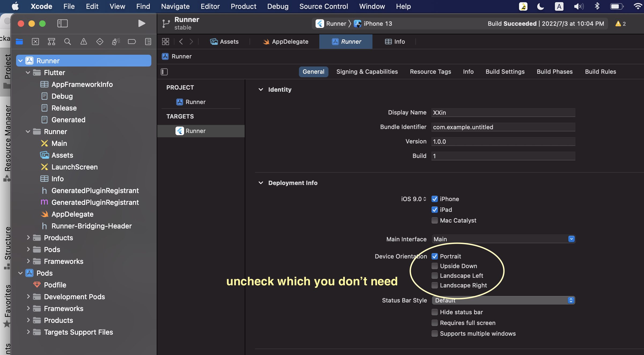This screenshot has height=355, width=644.
Task: Open LaunchScreen storyboard in navigator
Action: click(x=75, y=167)
